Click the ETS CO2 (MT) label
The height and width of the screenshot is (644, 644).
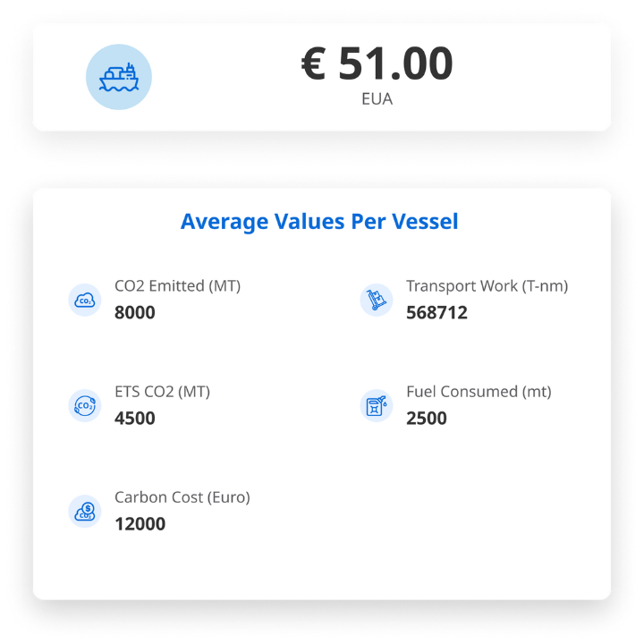(162, 392)
